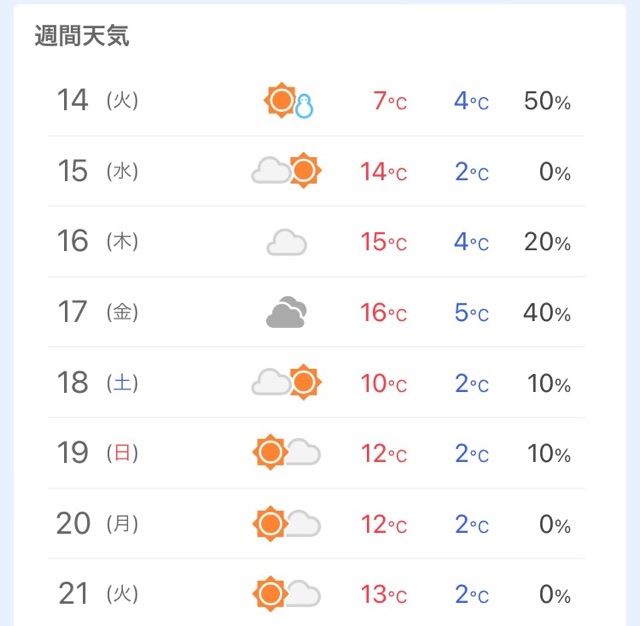Click the sunny-then-cloudy icon for the 19th
Screen dimensions: 640x626
point(287,453)
